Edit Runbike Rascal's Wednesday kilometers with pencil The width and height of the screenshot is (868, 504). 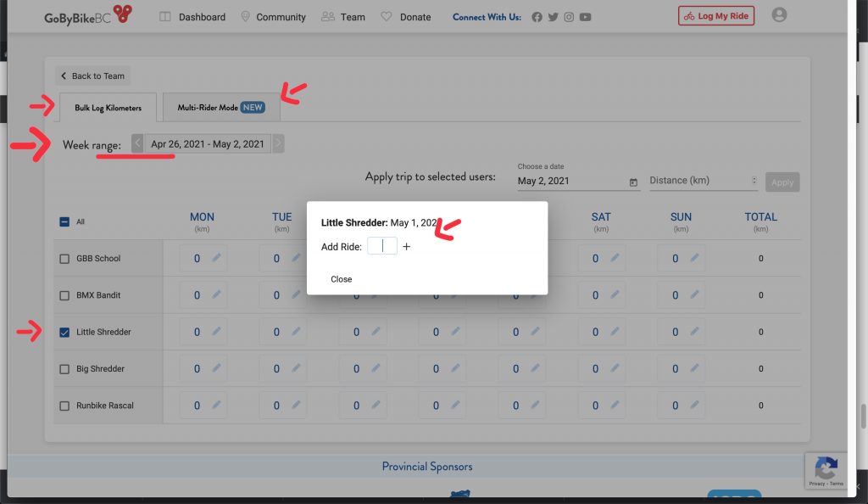click(x=376, y=405)
